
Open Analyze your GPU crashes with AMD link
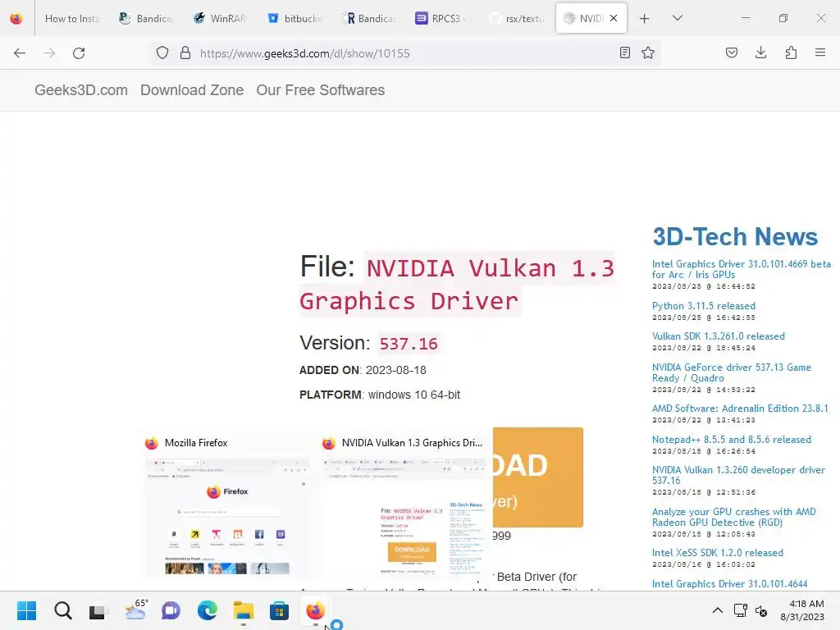click(x=733, y=517)
